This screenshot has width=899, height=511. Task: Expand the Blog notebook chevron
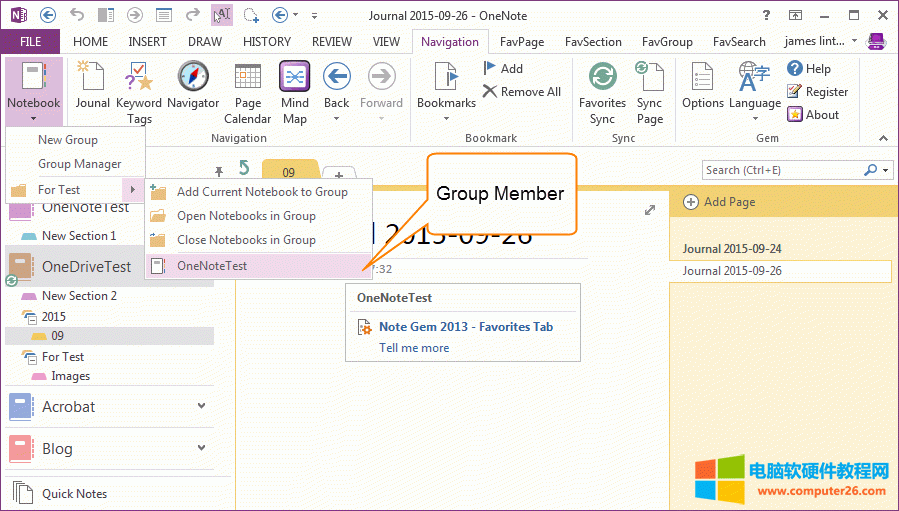[x=201, y=448]
